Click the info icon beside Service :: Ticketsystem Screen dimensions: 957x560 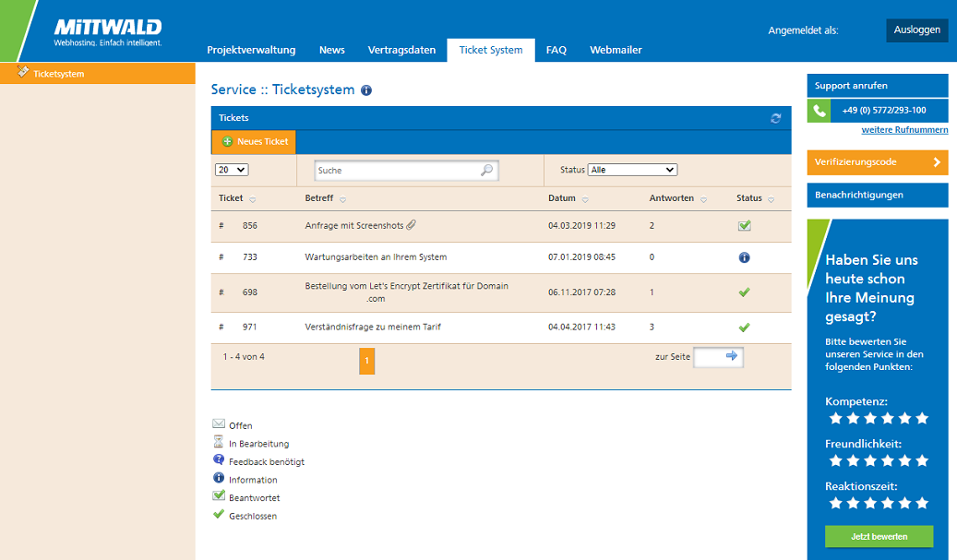(x=366, y=90)
